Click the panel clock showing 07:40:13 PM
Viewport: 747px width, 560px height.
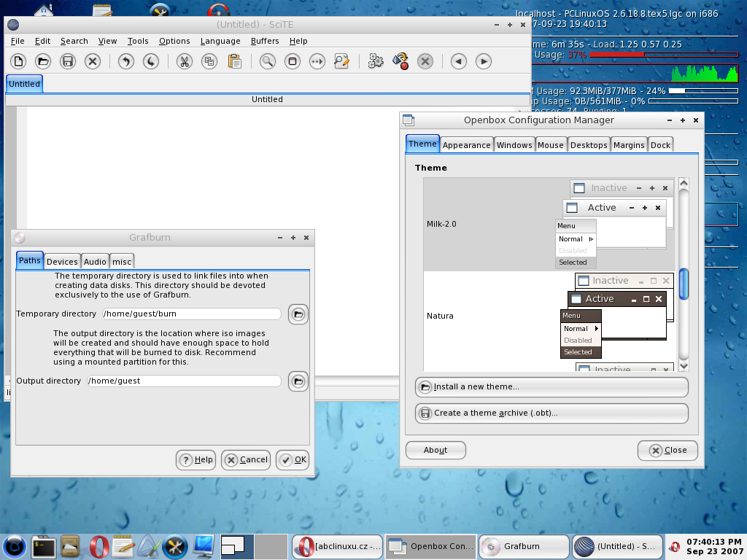(x=713, y=547)
